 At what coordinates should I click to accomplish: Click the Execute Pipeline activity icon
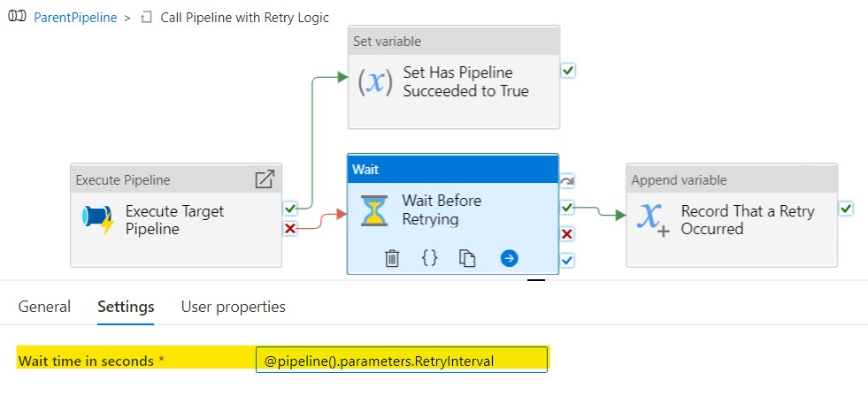click(x=98, y=219)
